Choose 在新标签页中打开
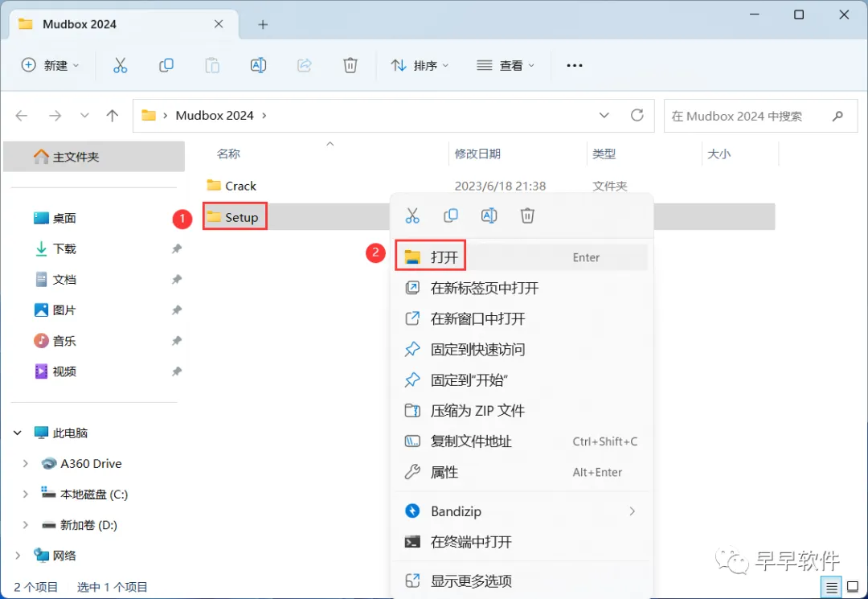This screenshot has width=868, height=599. [522, 288]
